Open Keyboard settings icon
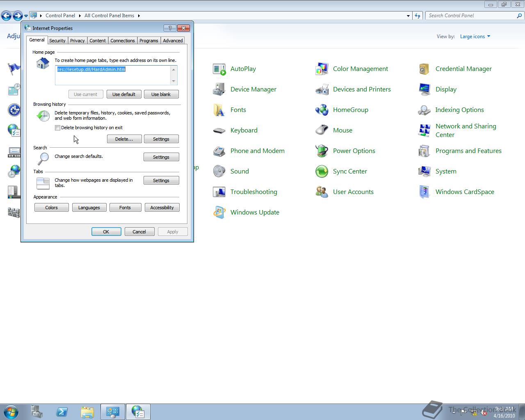This screenshot has width=525, height=420. [x=219, y=130]
